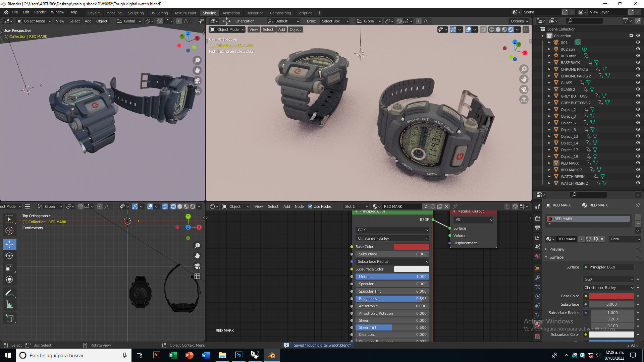This screenshot has width=644, height=362.
Task: Click the pan hand gizmo in rendered viewport
Action: (524, 79)
